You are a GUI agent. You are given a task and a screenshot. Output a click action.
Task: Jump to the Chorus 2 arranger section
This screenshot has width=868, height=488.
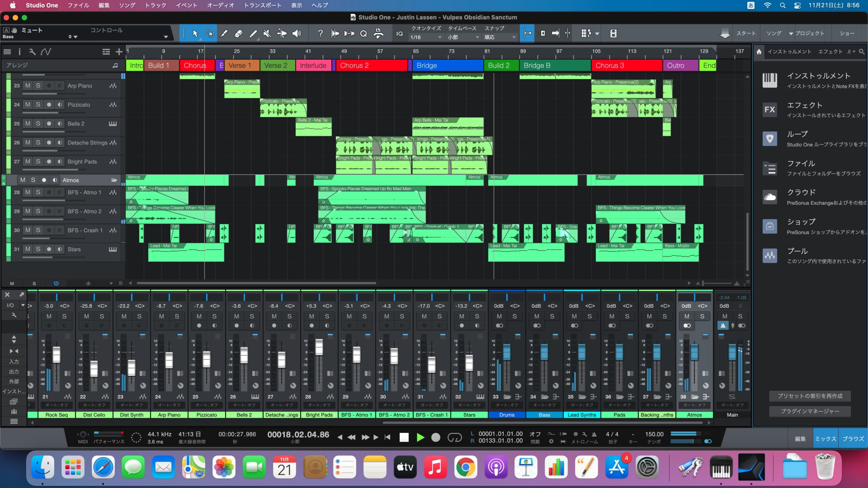[x=372, y=65]
